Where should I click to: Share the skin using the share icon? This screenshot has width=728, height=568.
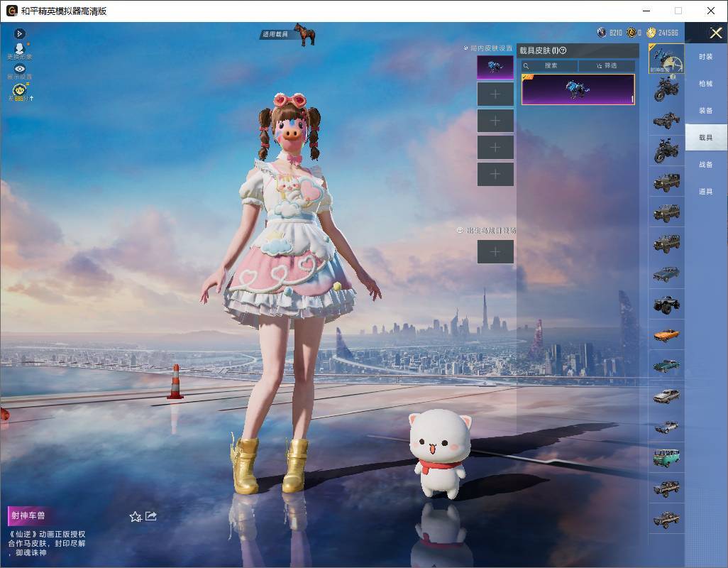coord(151,516)
